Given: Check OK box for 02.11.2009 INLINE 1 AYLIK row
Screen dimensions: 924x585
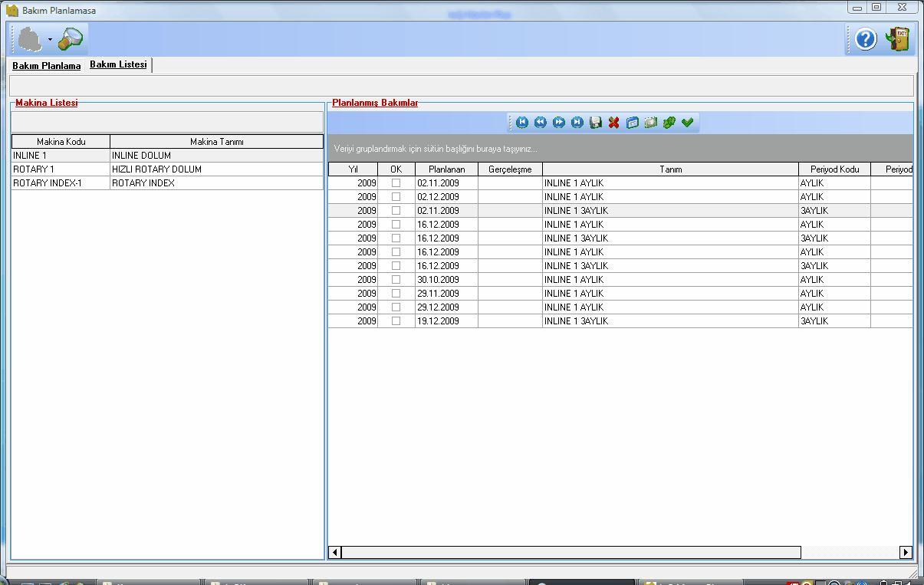Looking at the screenshot, I should point(396,183).
